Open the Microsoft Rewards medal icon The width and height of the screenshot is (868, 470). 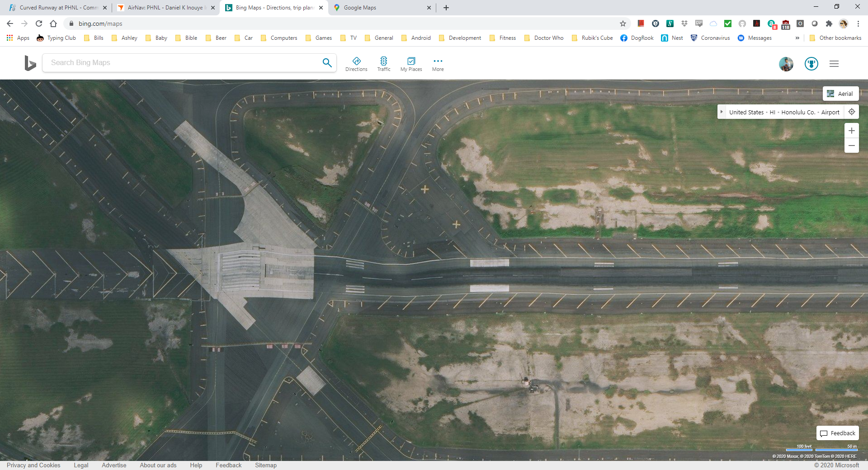click(811, 64)
